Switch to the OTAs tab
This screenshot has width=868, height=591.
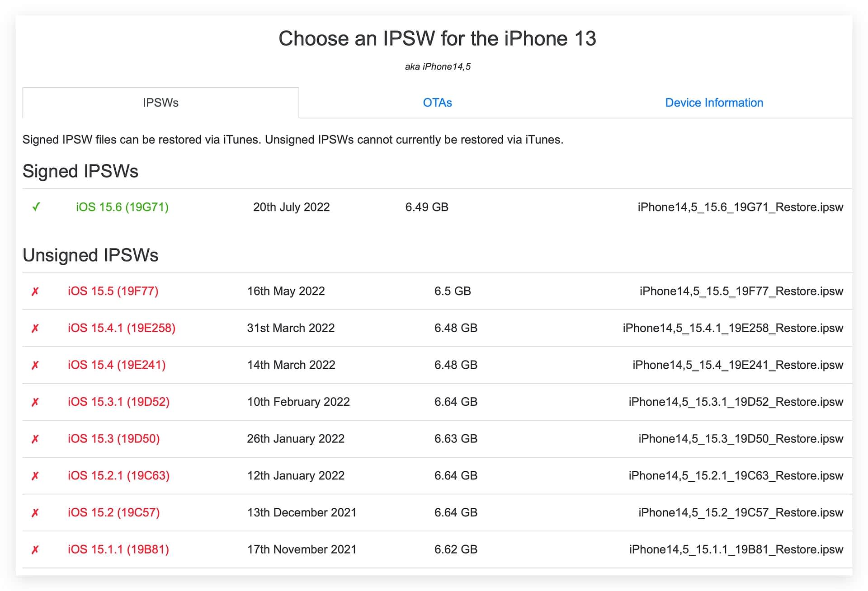[x=437, y=103]
